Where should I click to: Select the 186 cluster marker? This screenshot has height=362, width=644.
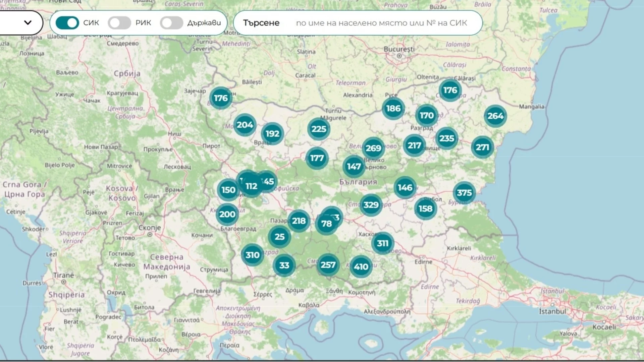393,109
